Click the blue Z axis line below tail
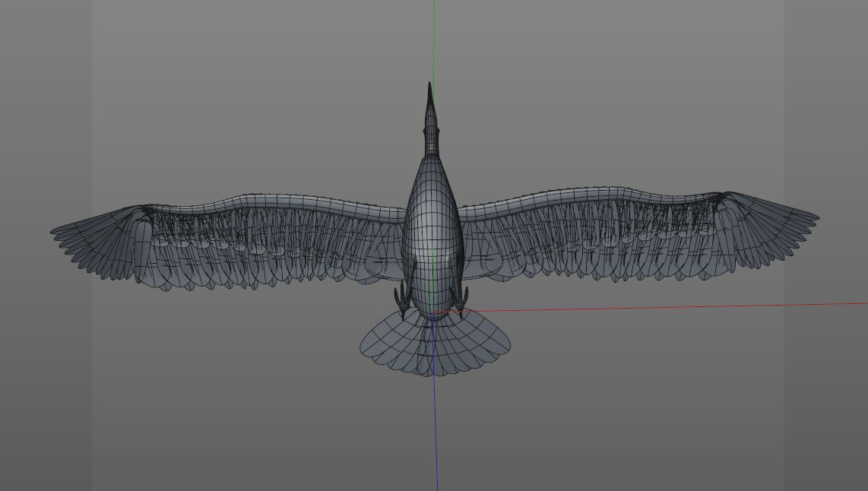868x491 pixels. pyautogui.click(x=436, y=435)
